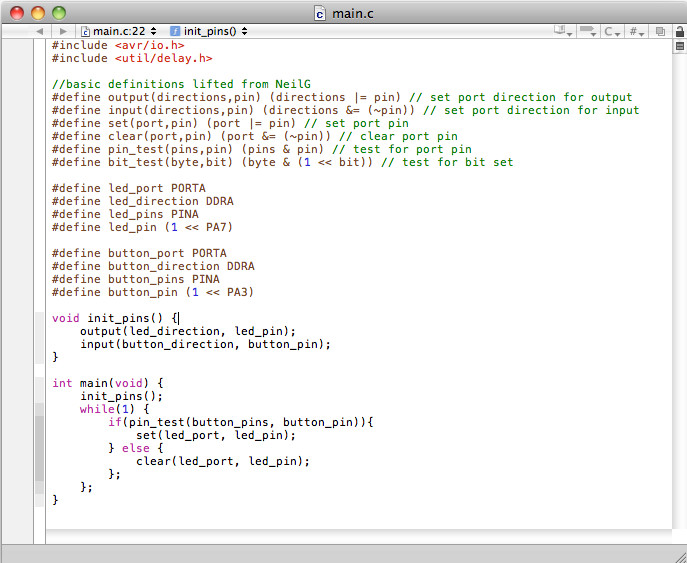Click 'output(led_direction, led_pin);' line

tap(188, 331)
